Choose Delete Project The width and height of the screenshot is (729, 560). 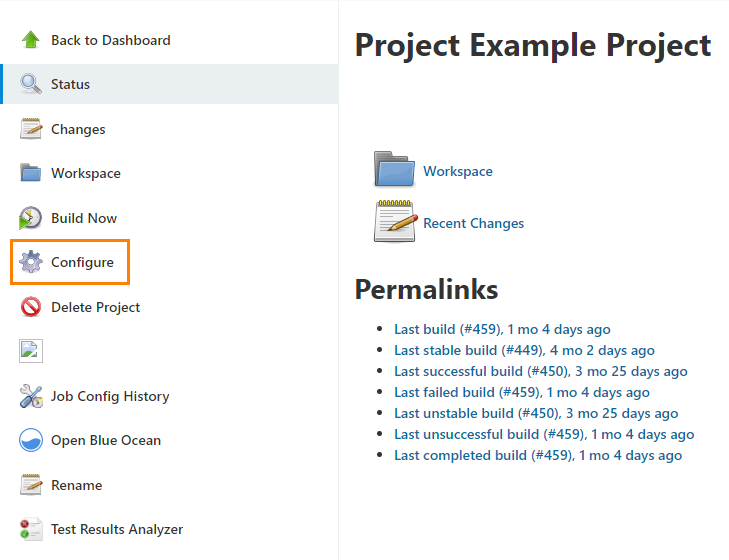click(95, 307)
